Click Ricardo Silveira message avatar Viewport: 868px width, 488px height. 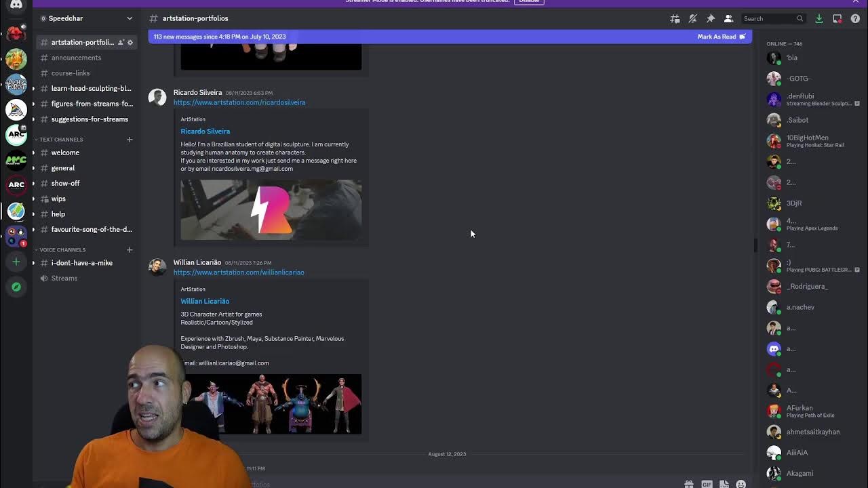click(157, 97)
